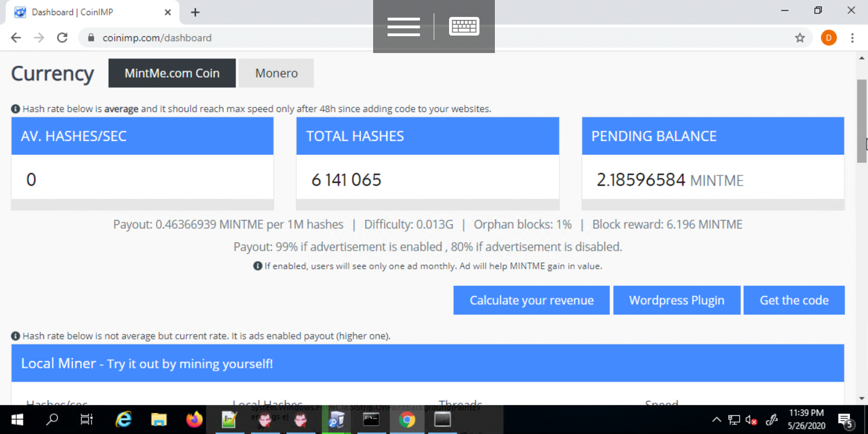Go forward in browser history
The width and height of the screenshot is (868, 434).
(x=39, y=38)
